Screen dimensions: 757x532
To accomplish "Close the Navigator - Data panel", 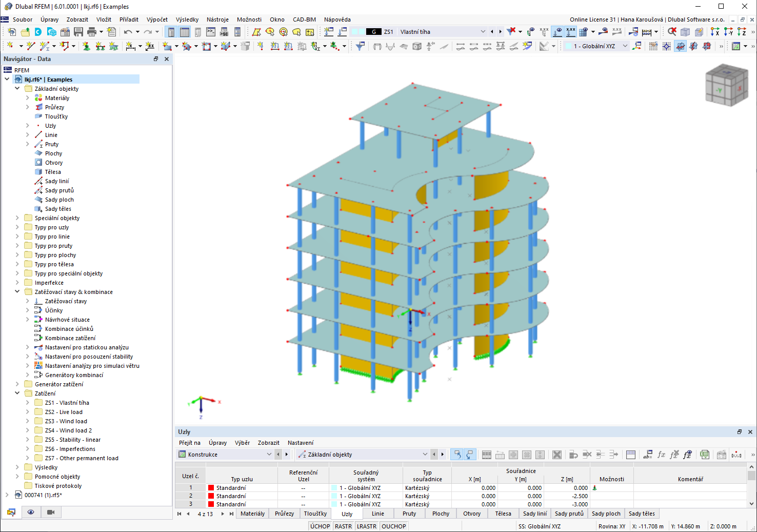I will coord(167,59).
